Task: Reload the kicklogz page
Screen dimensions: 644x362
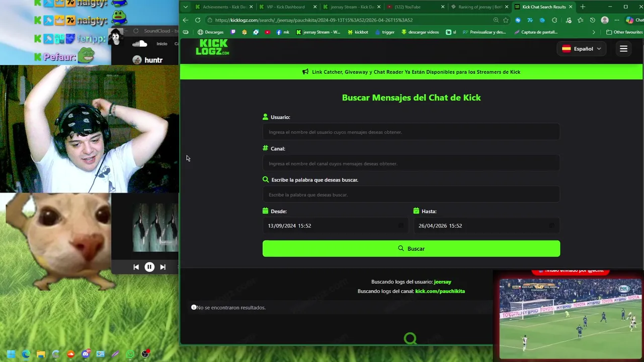Action: pos(198,20)
